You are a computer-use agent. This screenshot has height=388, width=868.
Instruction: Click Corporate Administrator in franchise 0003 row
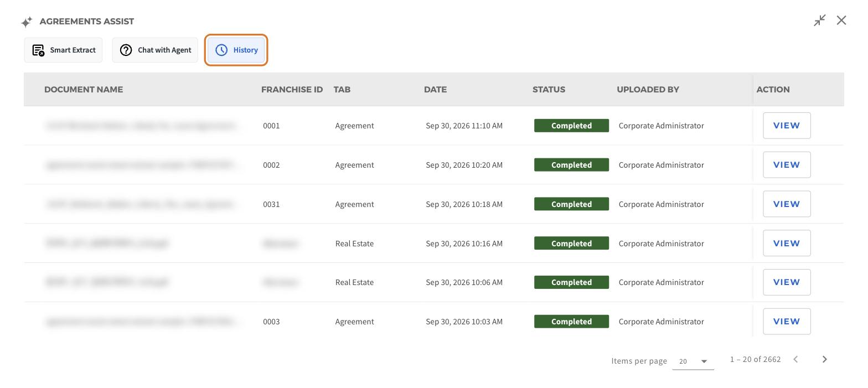tap(661, 322)
